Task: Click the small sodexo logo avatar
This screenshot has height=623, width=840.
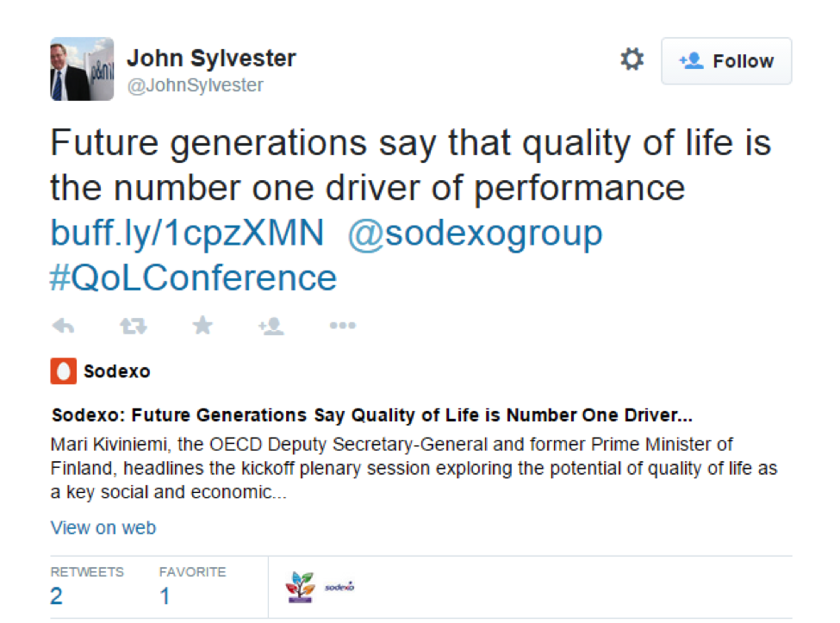Action: pos(339,587)
